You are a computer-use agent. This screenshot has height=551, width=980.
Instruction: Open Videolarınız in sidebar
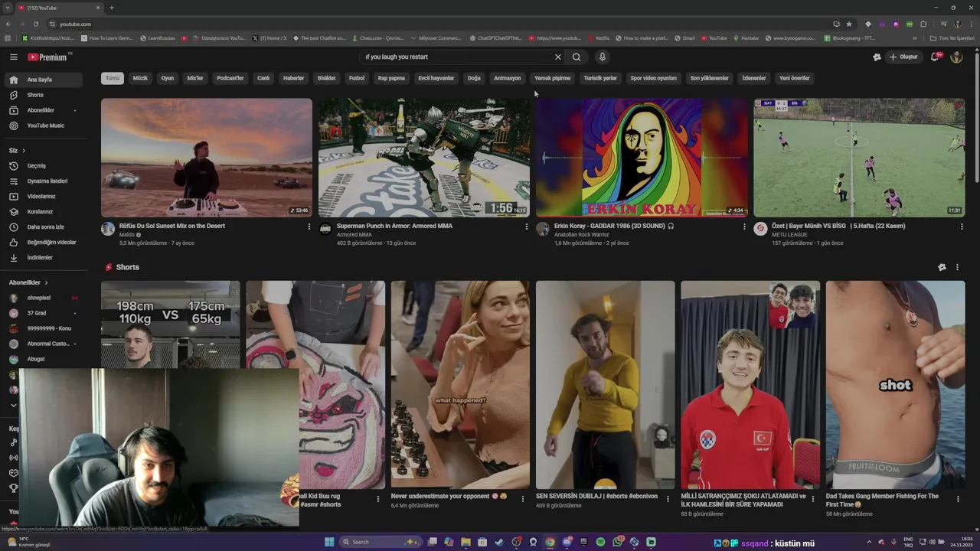point(44,196)
